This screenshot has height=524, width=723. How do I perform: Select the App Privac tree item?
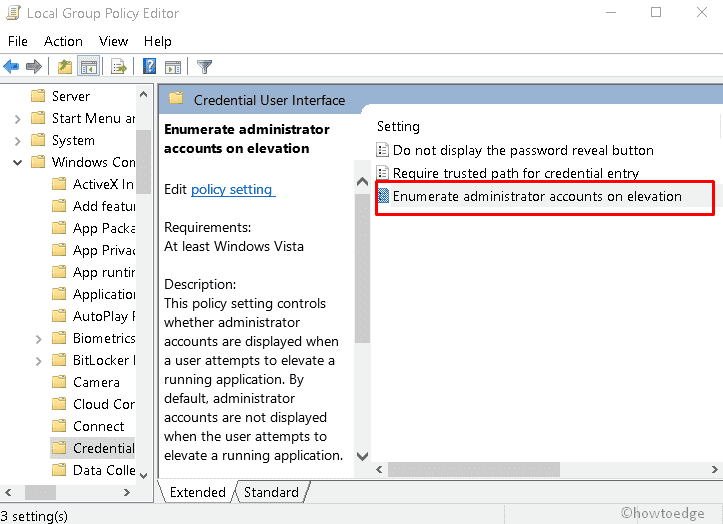(104, 250)
